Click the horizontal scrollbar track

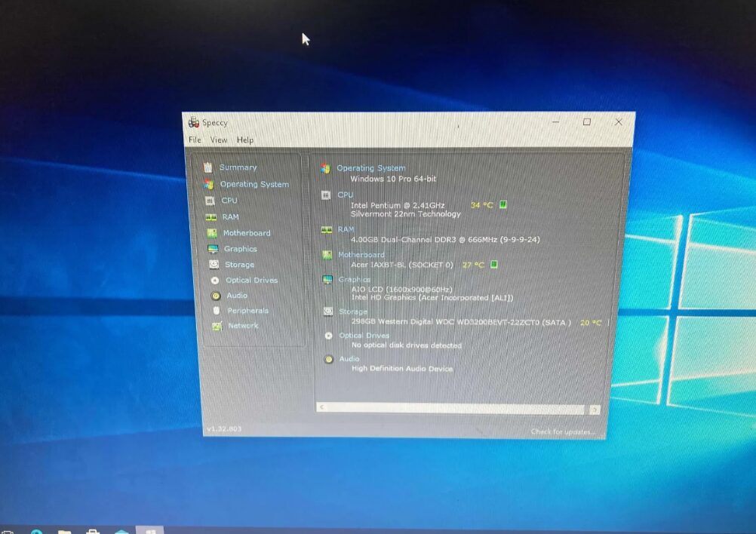point(456,409)
